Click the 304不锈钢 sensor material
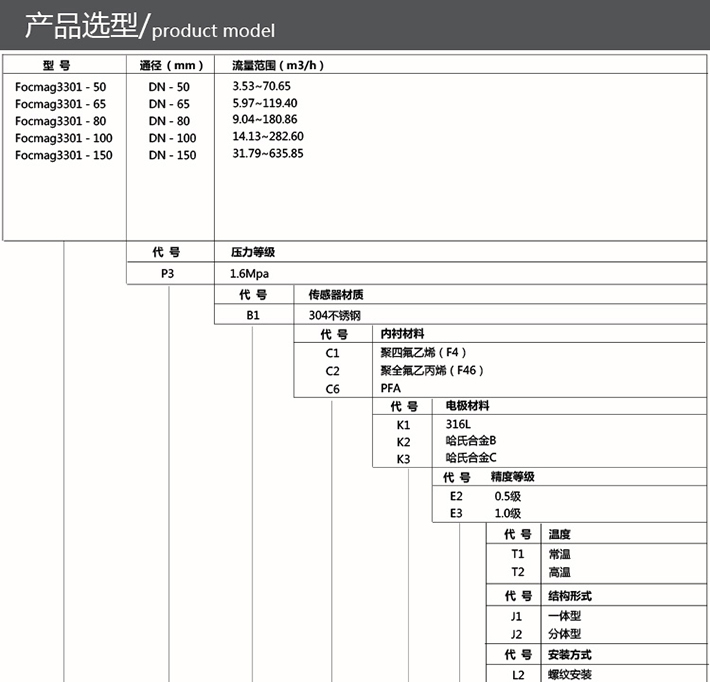 [334, 315]
